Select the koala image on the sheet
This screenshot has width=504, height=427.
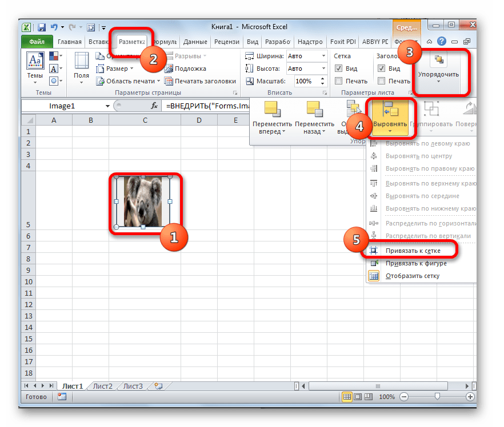coord(143,202)
